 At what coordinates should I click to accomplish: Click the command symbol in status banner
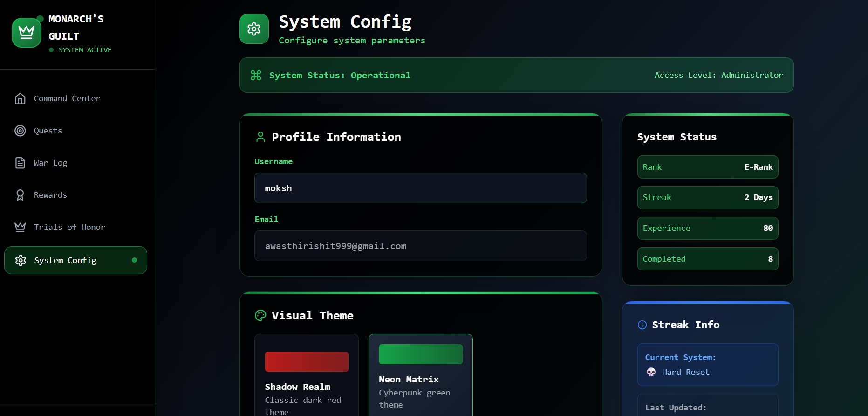coord(256,75)
